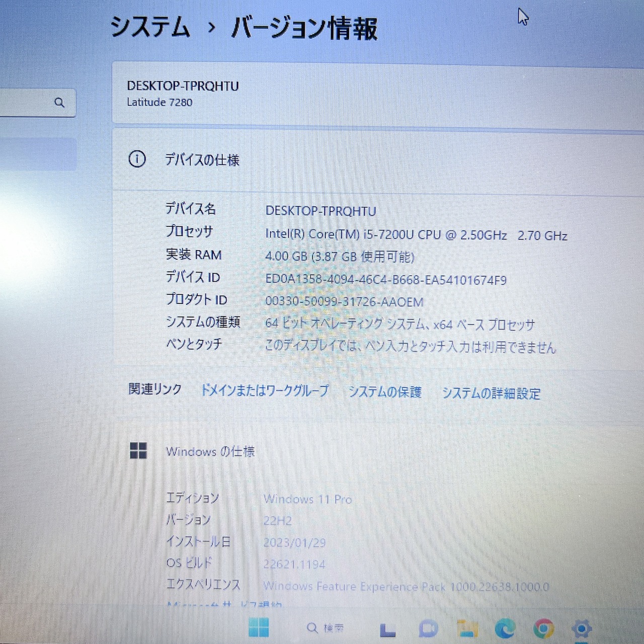Select the edition value Windows 11 Pro

(308, 499)
